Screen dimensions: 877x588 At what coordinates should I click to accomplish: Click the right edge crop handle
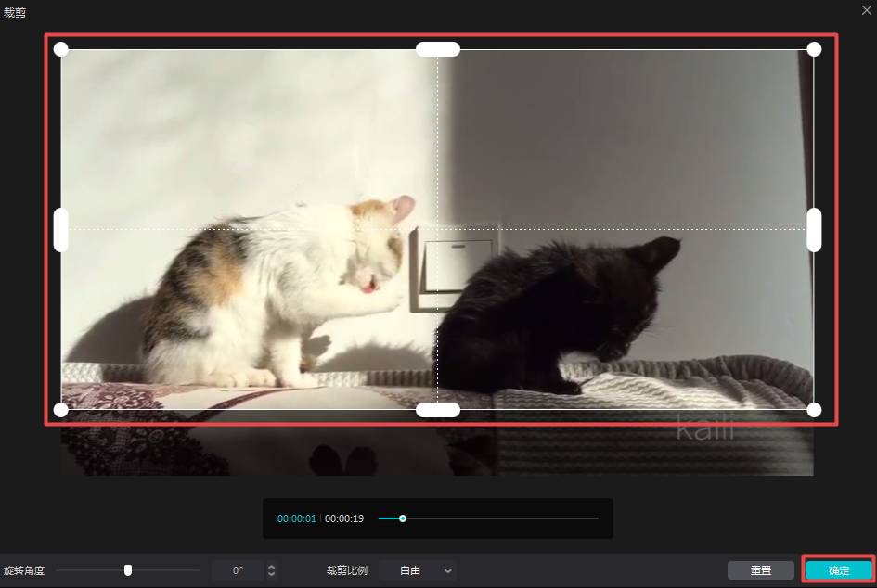click(814, 230)
